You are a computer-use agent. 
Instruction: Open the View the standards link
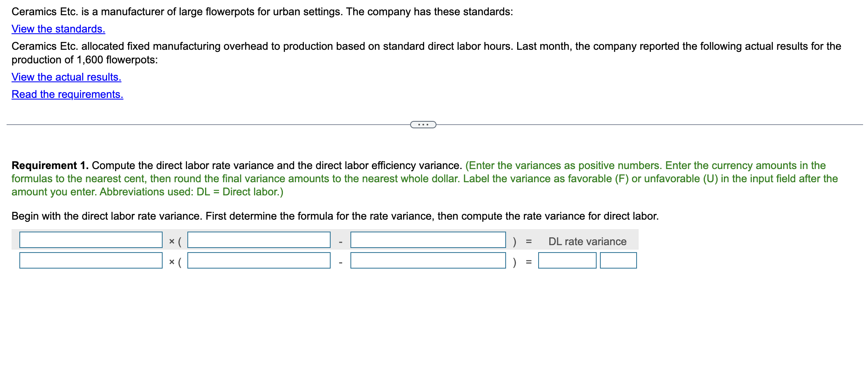(x=58, y=29)
